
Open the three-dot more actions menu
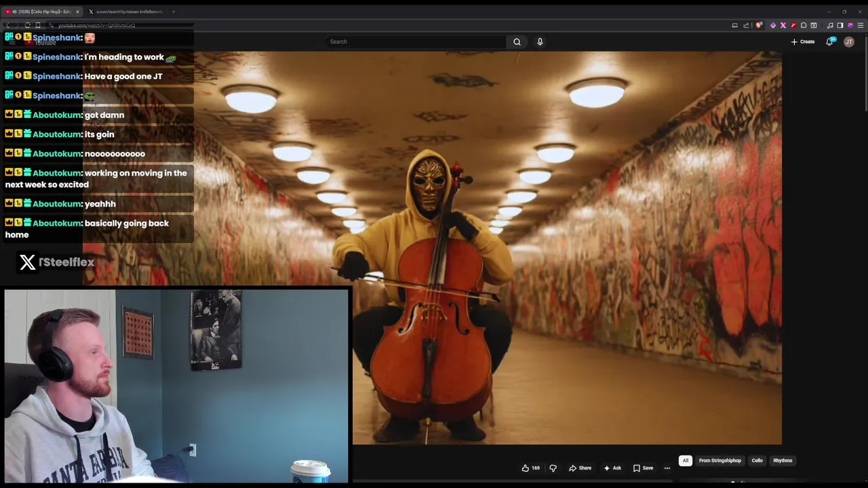[x=667, y=468]
